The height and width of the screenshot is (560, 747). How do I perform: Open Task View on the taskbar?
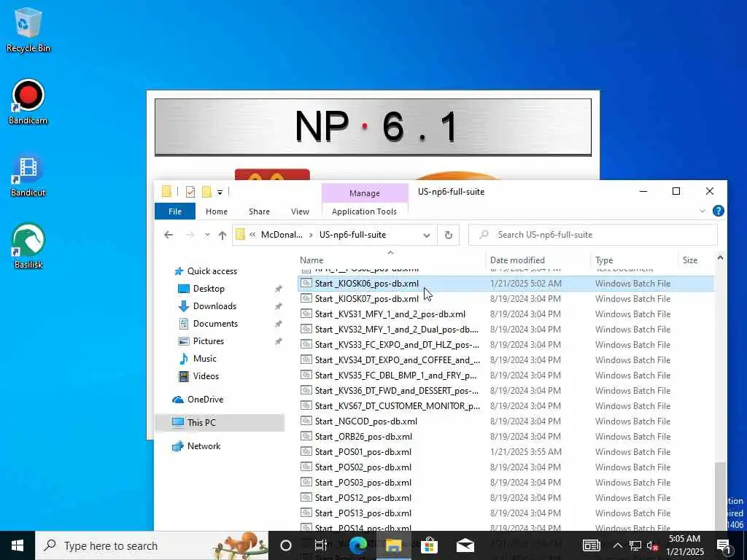(x=321, y=545)
